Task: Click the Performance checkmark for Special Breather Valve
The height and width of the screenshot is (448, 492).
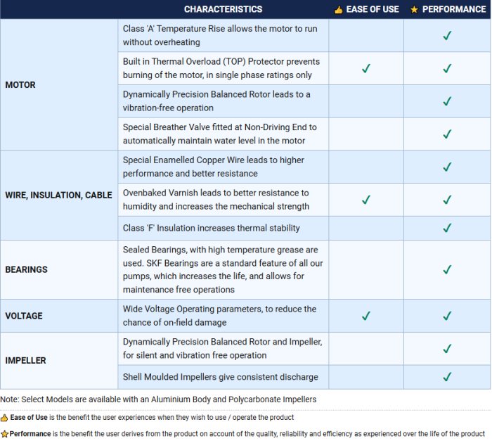Action: [447, 134]
